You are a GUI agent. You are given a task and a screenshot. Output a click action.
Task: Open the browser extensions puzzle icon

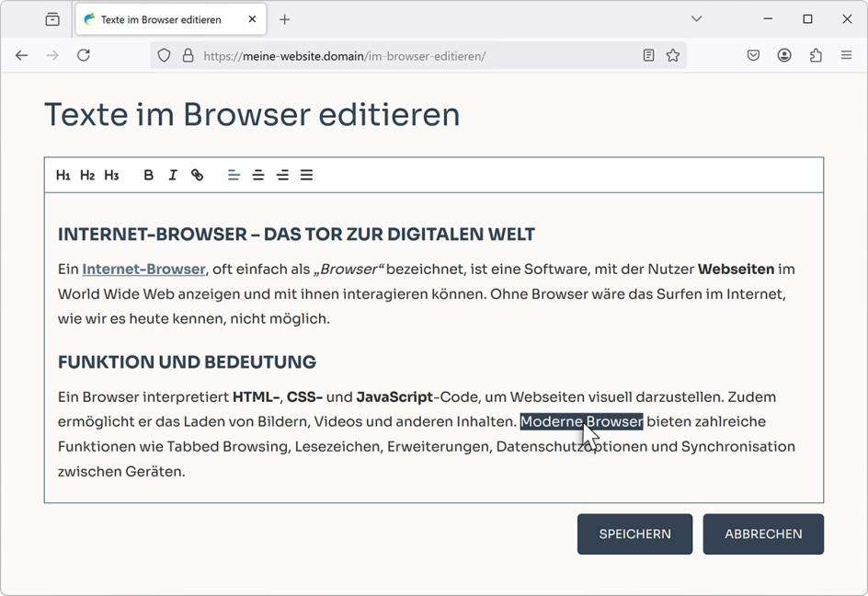coord(815,55)
